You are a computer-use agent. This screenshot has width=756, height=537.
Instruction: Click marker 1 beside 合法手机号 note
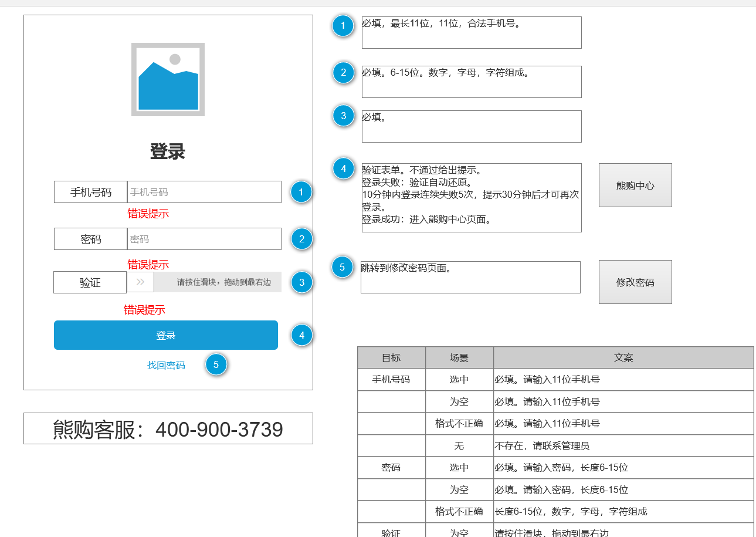[x=343, y=25]
